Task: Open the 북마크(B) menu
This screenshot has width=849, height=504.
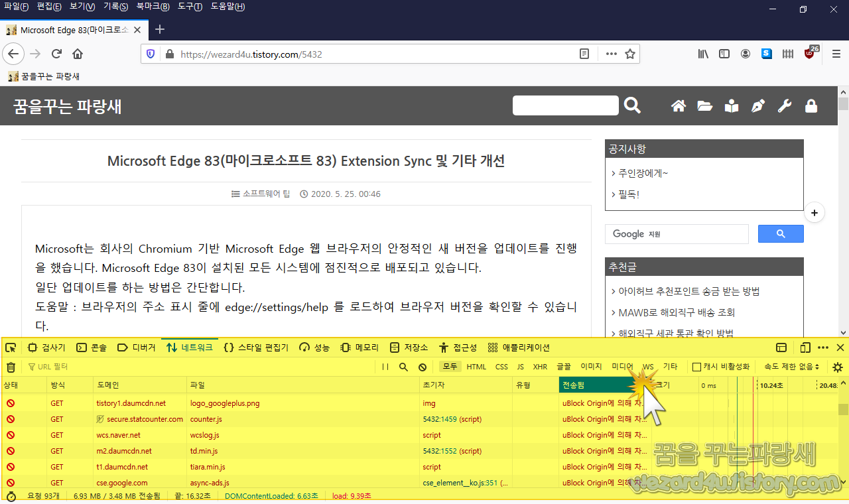Action: click(x=153, y=7)
